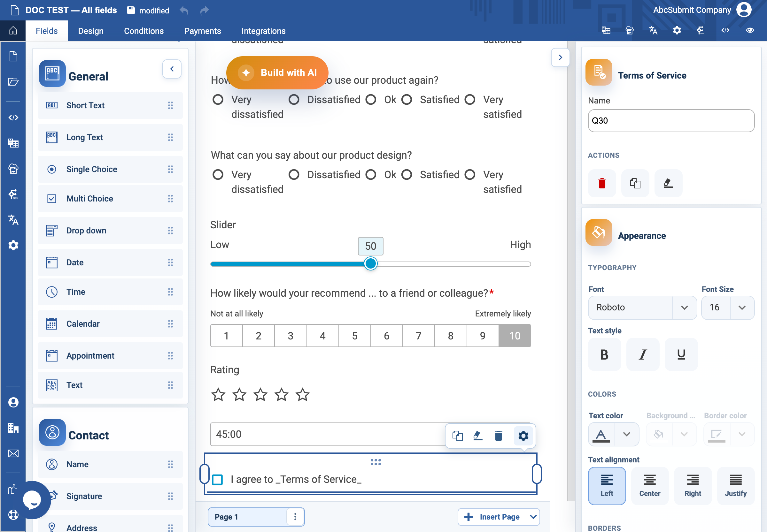The image size is (767, 532).
Task: Toggle Bold text style
Action: point(604,354)
